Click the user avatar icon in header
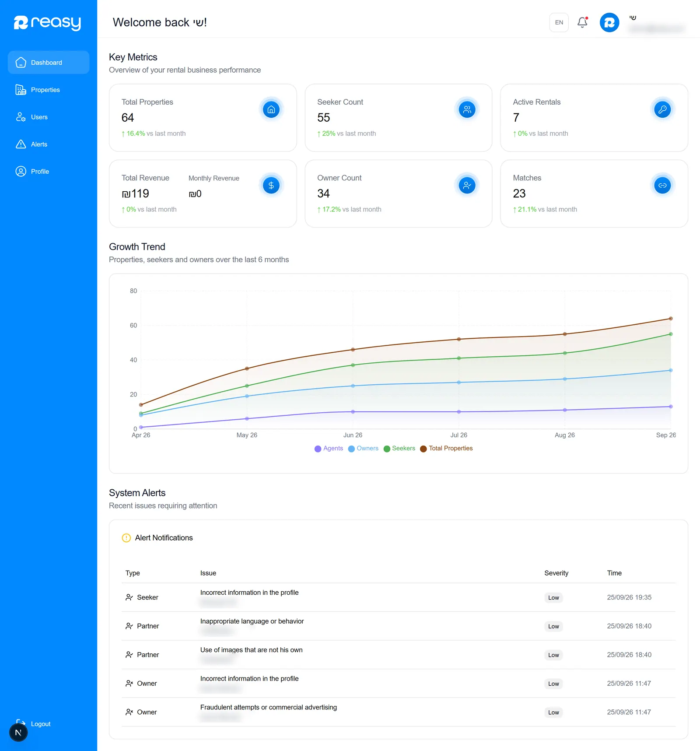The height and width of the screenshot is (751, 700). (x=609, y=22)
